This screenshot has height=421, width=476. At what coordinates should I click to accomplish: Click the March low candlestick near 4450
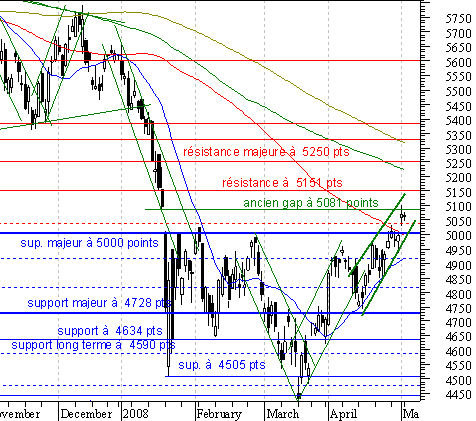299,396
